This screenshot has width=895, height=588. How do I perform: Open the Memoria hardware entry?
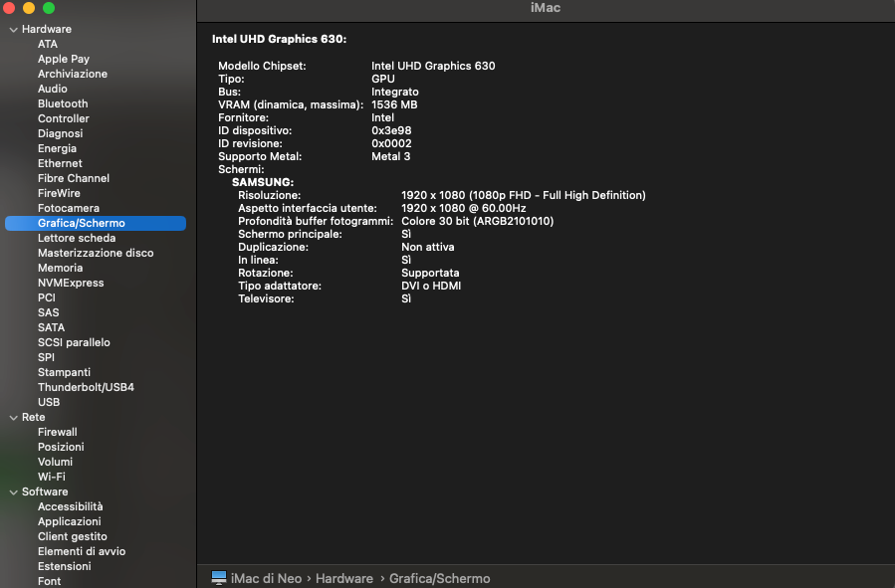click(60, 268)
